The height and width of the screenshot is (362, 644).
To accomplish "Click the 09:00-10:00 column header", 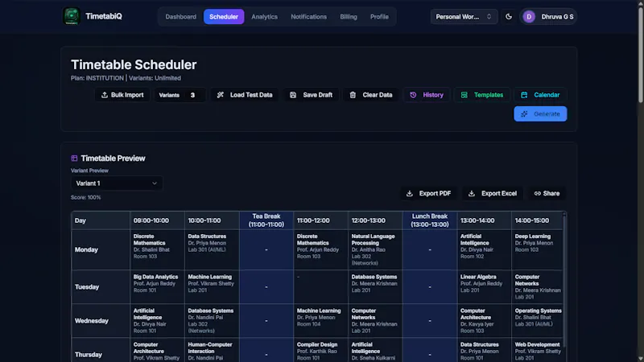I will 157,220.
